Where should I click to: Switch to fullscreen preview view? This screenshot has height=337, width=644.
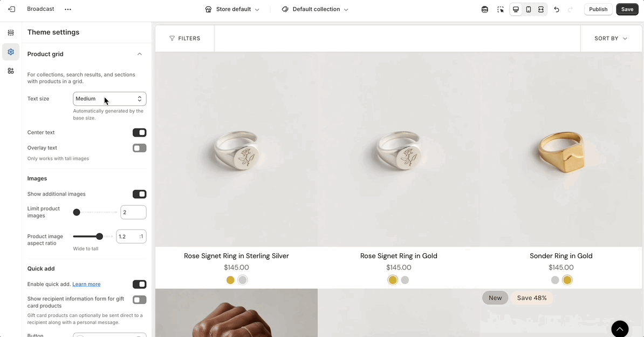click(541, 9)
